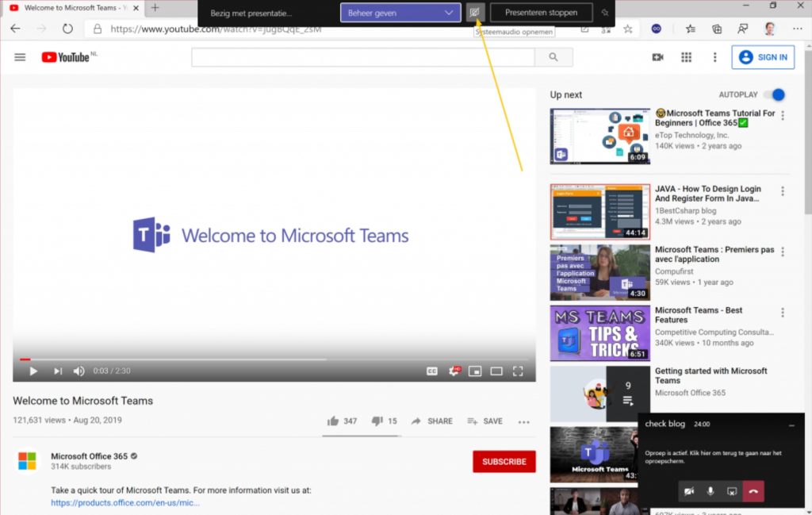Screen dimensions: 812x515
Task: Open Edge settings and more menu
Action: pyautogui.click(x=797, y=29)
